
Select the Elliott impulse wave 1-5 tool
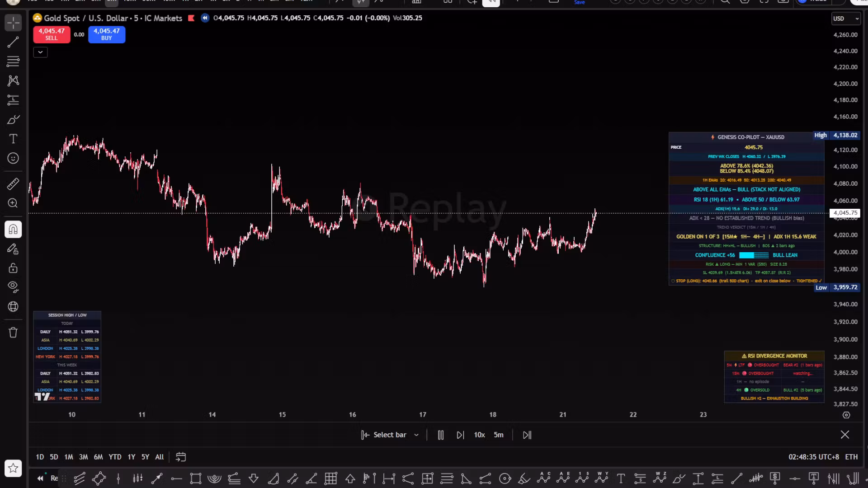click(583, 477)
